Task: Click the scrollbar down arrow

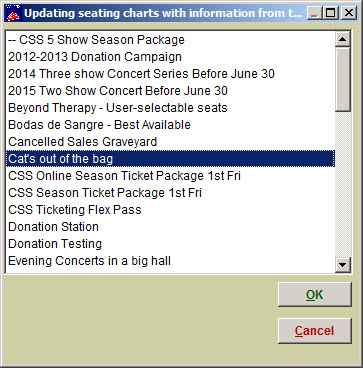Action: point(343,265)
